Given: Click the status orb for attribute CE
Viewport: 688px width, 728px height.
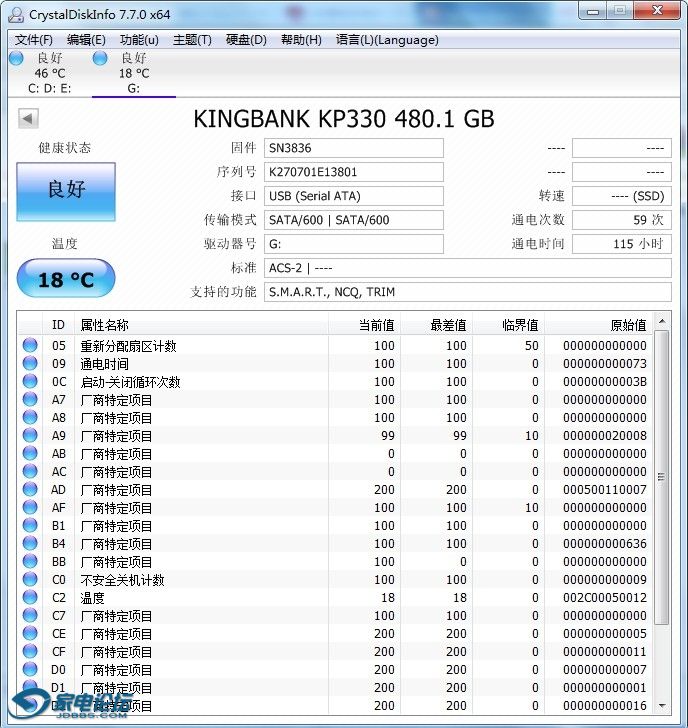Looking at the screenshot, I should point(30,633).
